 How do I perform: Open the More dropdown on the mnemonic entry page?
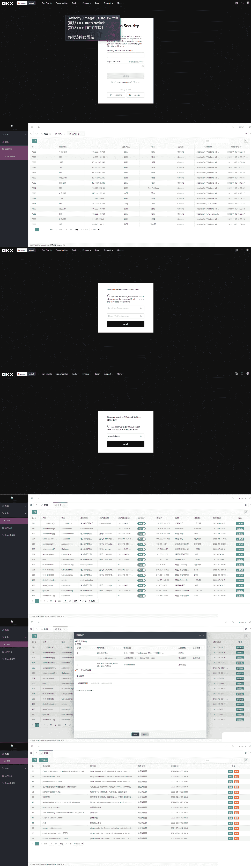click(x=120, y=374)
